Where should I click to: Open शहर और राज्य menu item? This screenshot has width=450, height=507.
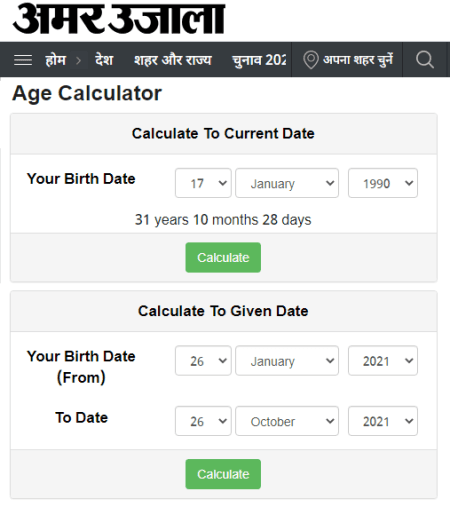point(173,60)
